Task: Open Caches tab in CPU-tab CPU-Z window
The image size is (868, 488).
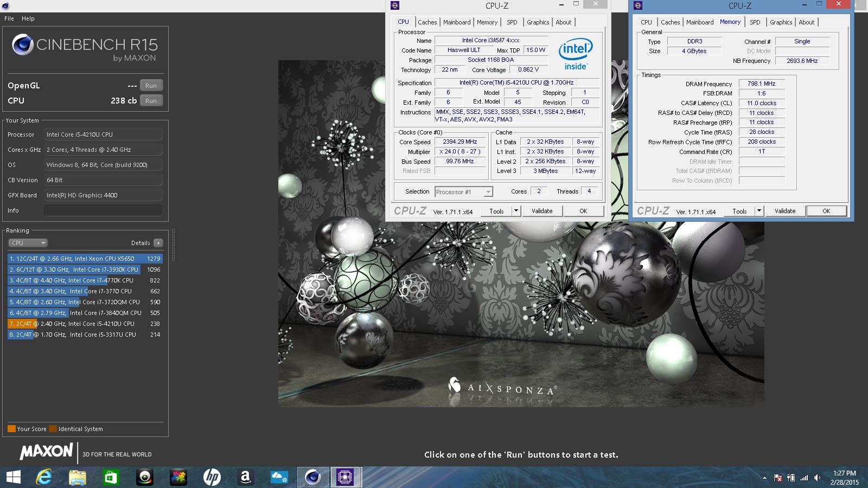Action: (427, 22)
